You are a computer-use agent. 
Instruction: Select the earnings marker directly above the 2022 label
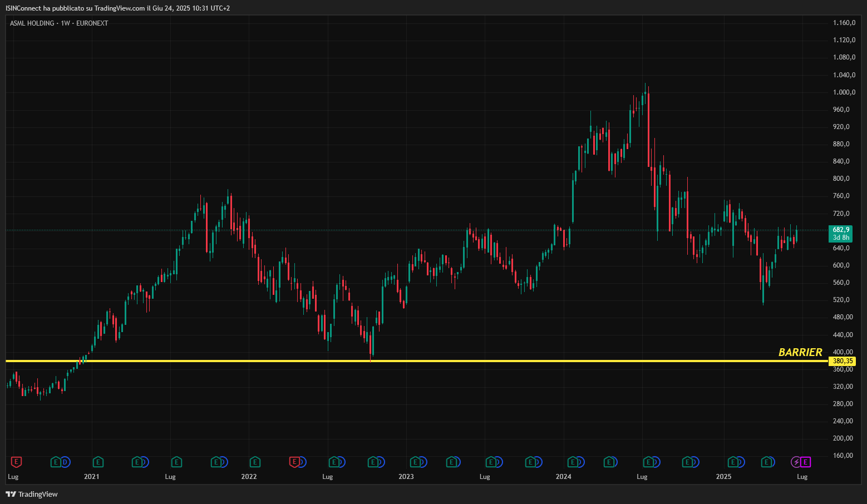(x=255, y=462)
